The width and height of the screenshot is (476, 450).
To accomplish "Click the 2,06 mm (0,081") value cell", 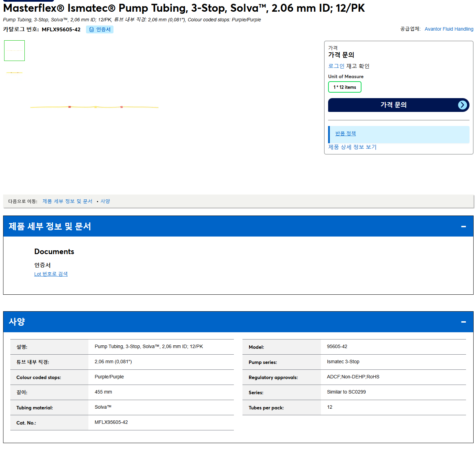I will tap(113, 362).
